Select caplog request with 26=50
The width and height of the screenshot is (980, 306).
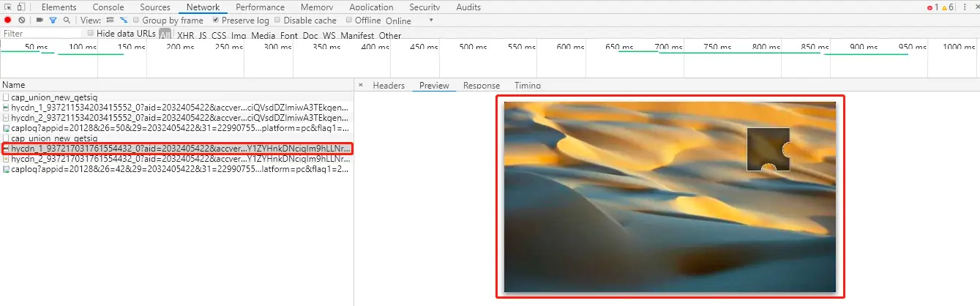[176, 128]
